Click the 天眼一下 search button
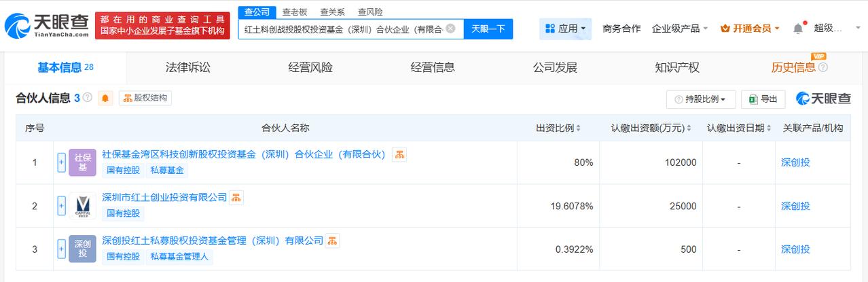Viewport: 868px width, 282px height. tap(488, 29)
